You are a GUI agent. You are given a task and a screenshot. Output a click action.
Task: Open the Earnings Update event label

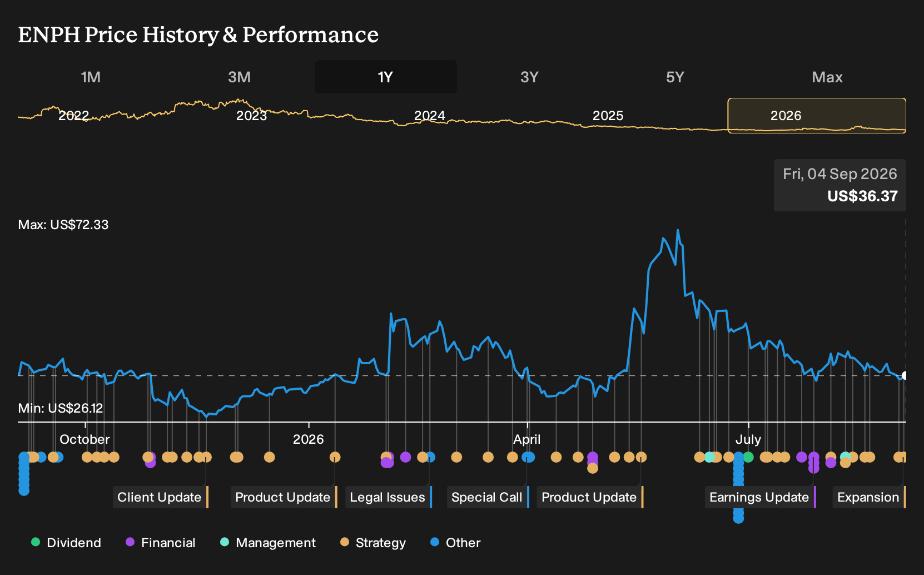760,497
